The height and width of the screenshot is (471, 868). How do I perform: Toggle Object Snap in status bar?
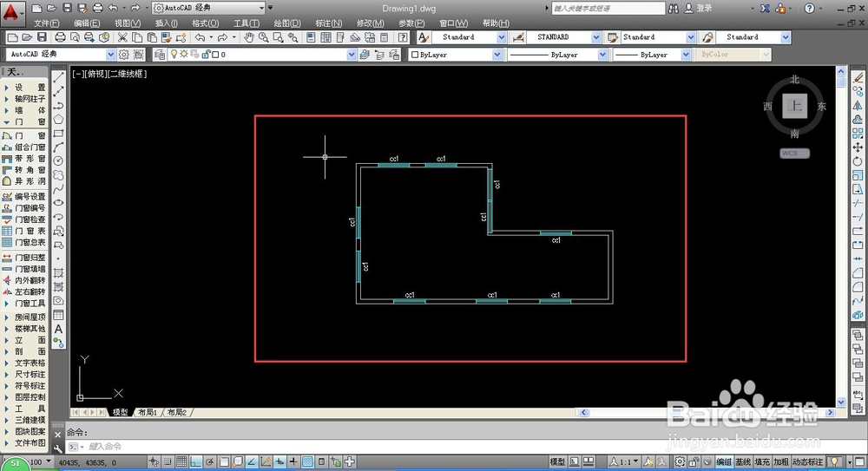(224, 461)
